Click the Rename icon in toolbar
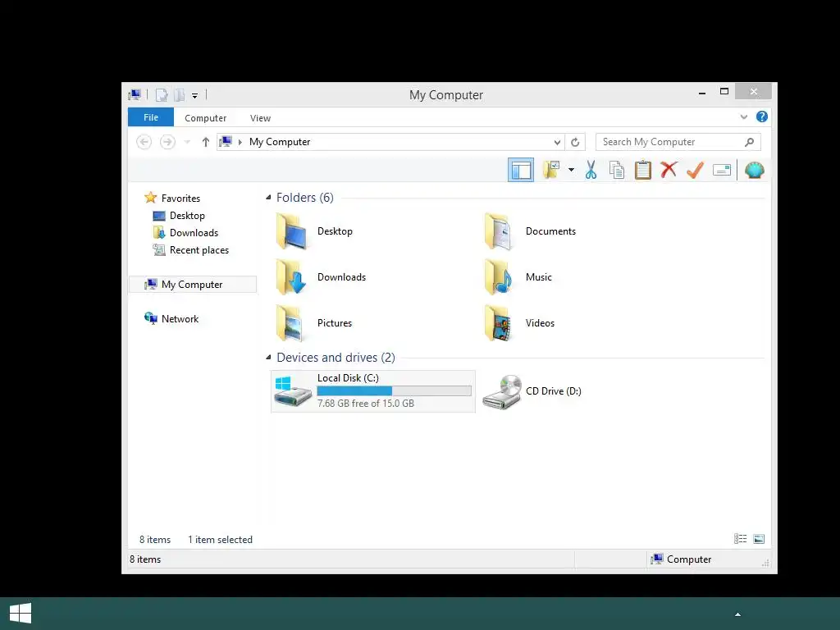This screenshot has height=630, width=840. click(x=722, y=171)
